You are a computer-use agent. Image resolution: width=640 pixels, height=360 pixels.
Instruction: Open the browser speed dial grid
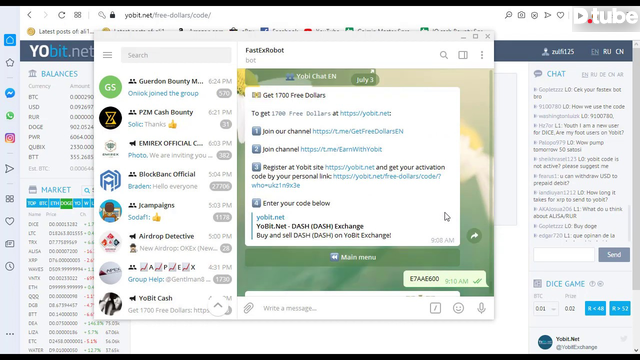click(x=78, y=15)
